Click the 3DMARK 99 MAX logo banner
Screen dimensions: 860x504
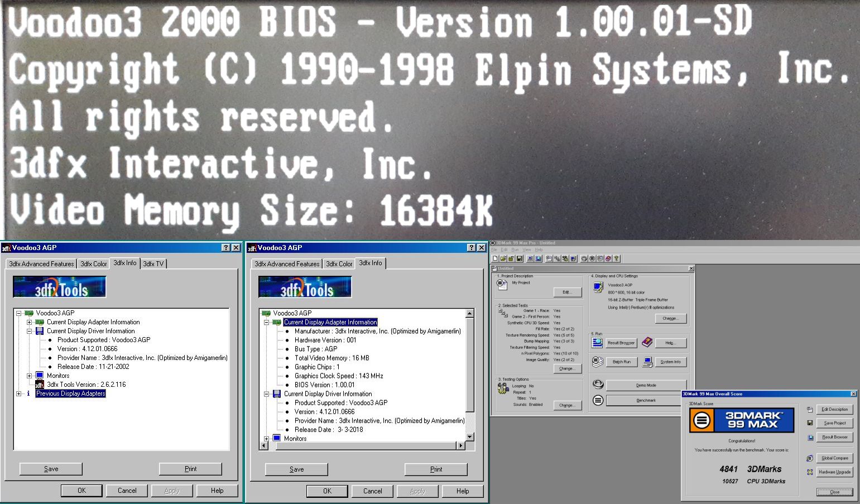point(742,420)
